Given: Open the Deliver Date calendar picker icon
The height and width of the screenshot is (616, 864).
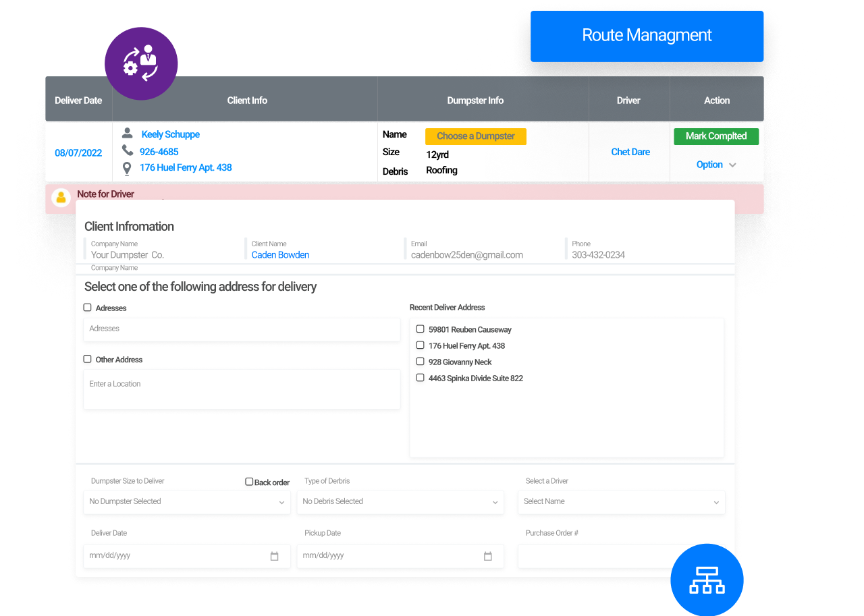Looking at the screenshot, I should click(274, 557).
